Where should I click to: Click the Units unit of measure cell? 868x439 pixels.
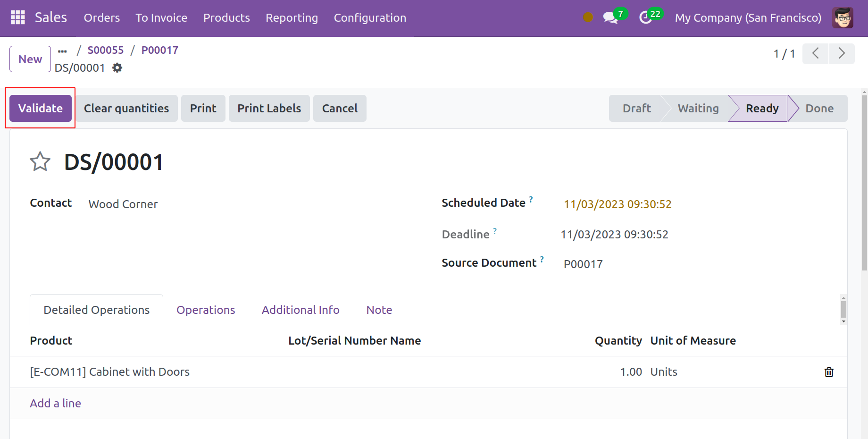click(x=664, y=372)
